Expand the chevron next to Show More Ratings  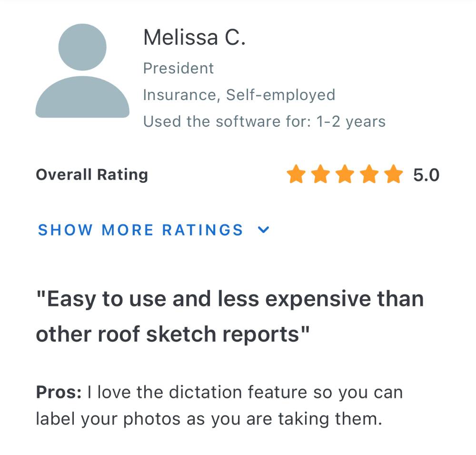[x=263, y=230]
